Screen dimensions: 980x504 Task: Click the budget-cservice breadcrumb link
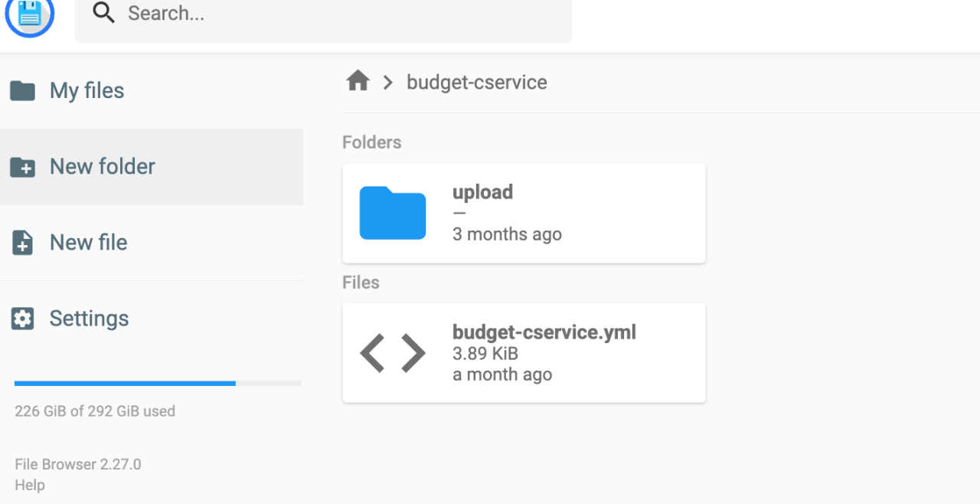(x=476, y=82)
